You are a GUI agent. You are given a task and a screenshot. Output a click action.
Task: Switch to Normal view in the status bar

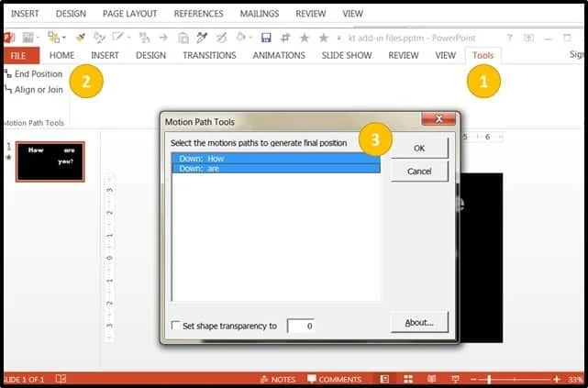[x=384, y=379]
